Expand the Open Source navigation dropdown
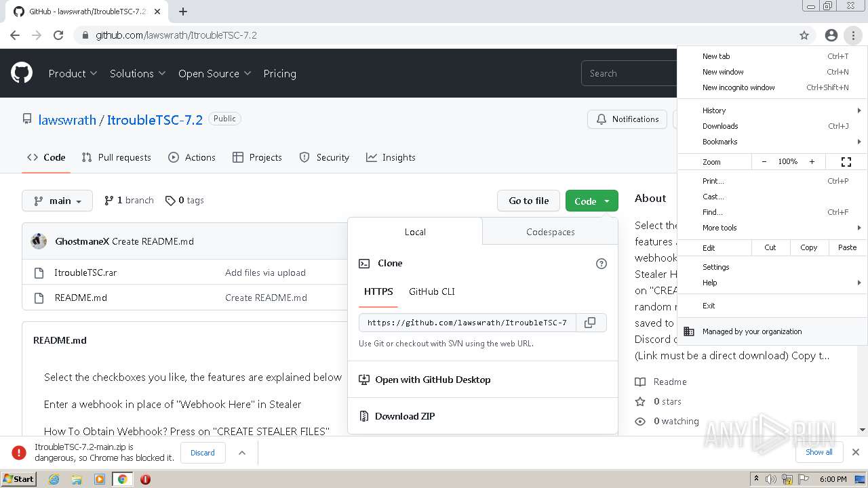This screenshot has width=868, height=488. [214, 73]
